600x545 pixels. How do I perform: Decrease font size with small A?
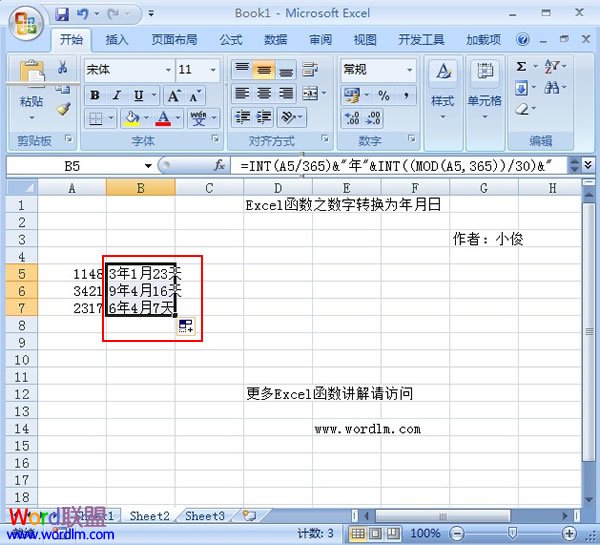195,95
